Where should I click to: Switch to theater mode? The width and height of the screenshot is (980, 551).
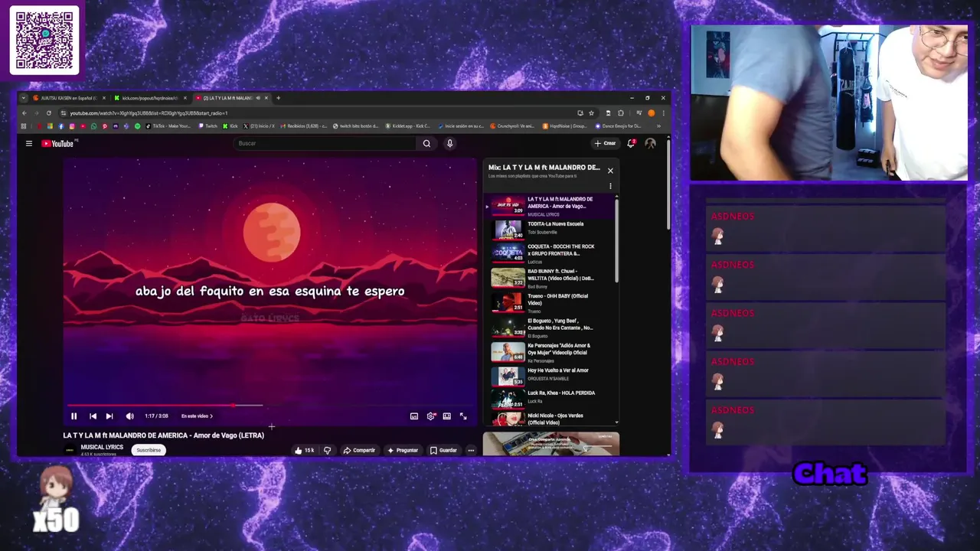447,416
